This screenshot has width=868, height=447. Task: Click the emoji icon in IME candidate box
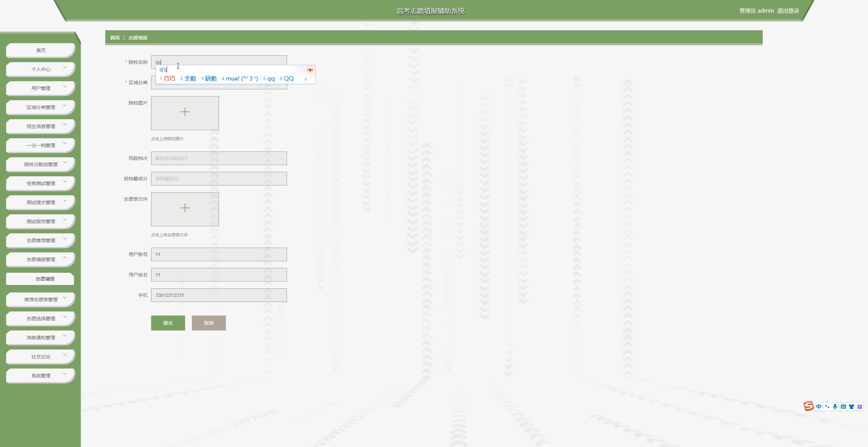310,70
